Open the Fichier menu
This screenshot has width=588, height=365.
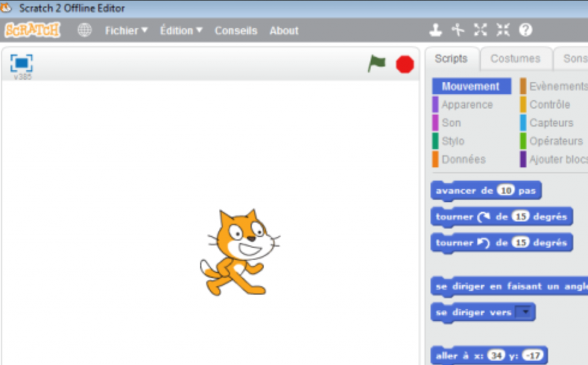coord(126,30)
